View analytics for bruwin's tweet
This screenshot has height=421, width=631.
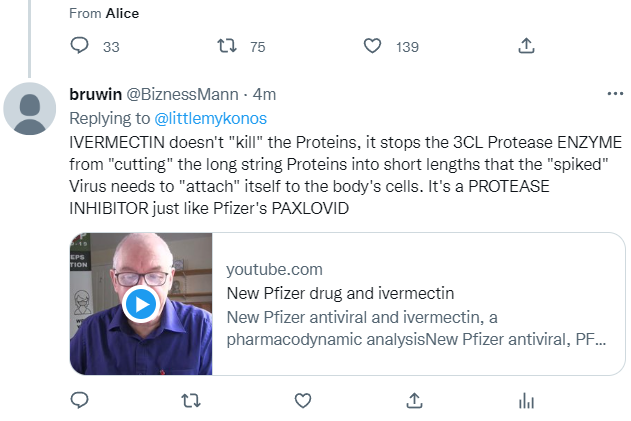[525, 400]
